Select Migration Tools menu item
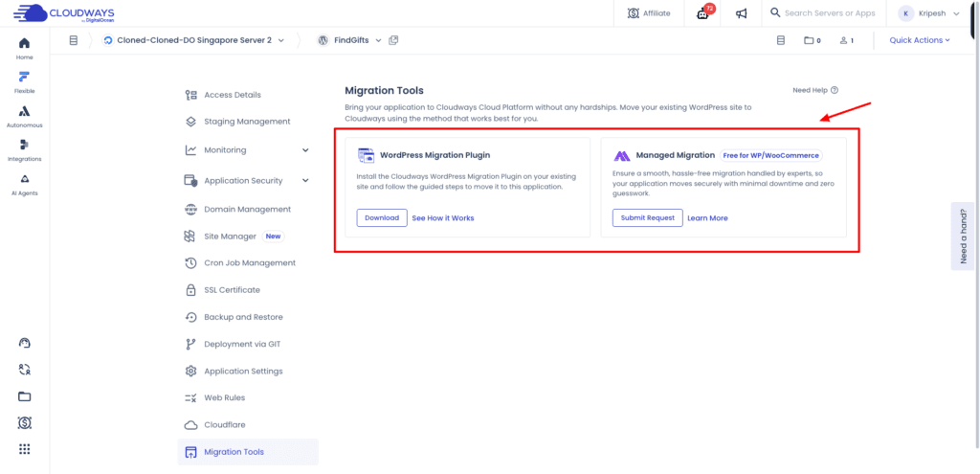The image size is (980, 474). point(248,451)
